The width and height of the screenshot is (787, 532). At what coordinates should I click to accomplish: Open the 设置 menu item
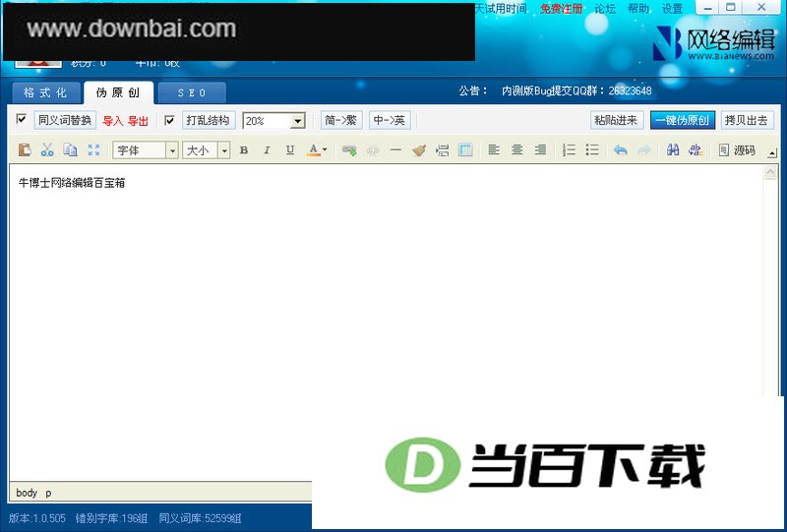click(672, 9)
